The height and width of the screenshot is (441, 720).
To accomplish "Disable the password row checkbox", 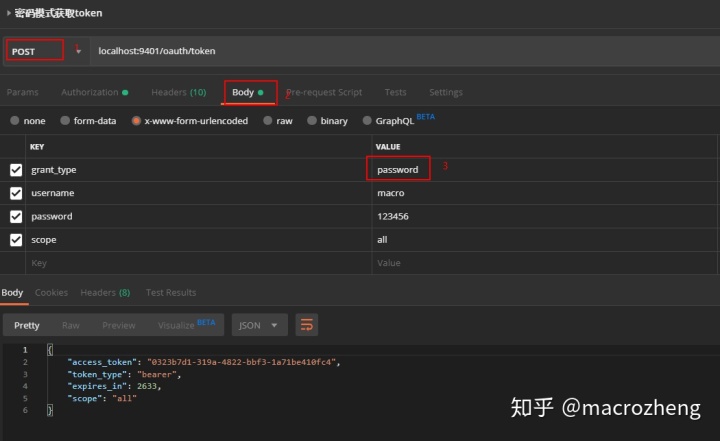I will pyautogui.click(x=16, y=216).
